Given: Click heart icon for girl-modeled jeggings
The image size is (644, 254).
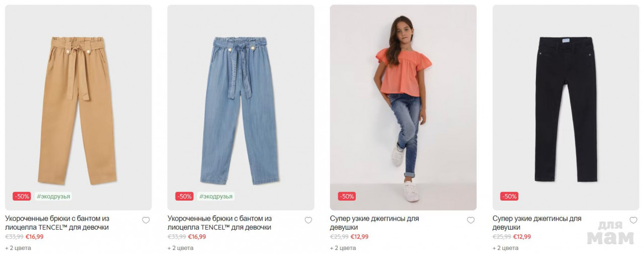Looking at the screenshot, I should click(x=471, y=220).
